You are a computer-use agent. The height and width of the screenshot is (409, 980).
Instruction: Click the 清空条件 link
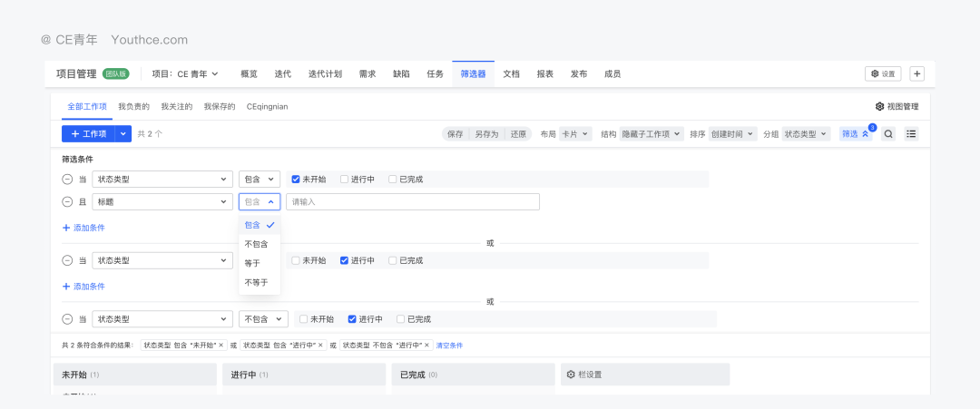pyautogui.click(x=449, y=346)
